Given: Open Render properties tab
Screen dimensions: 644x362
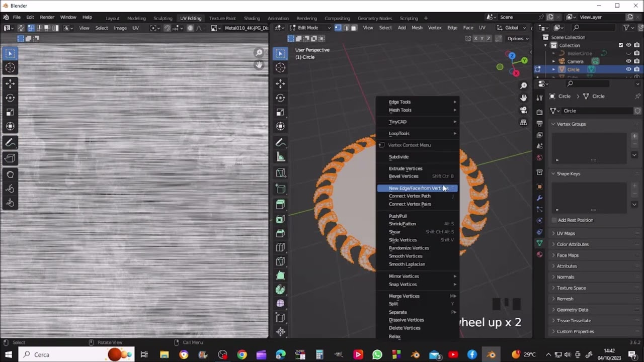Looking at the screenshot, I should point(539,112).
